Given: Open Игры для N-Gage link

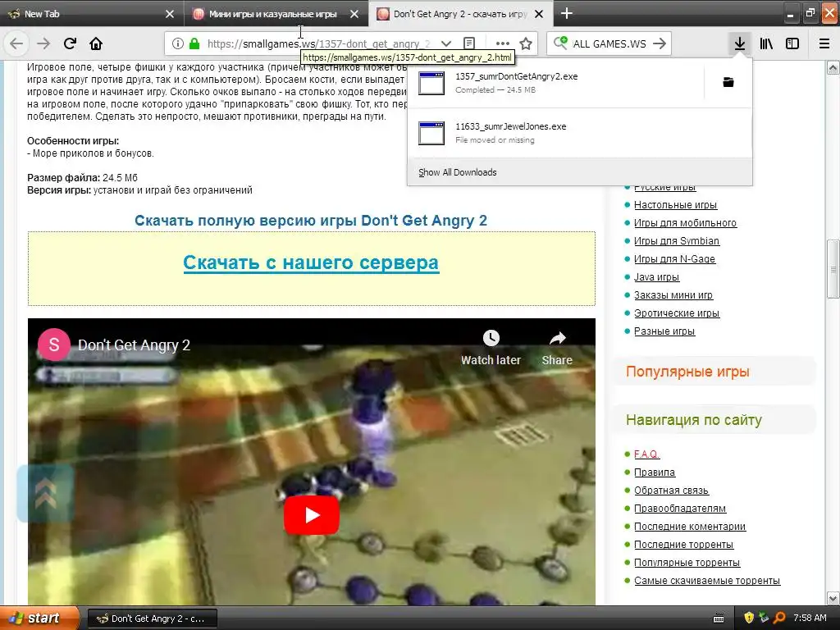Looking at the screenshot, I should pos(674,259).
